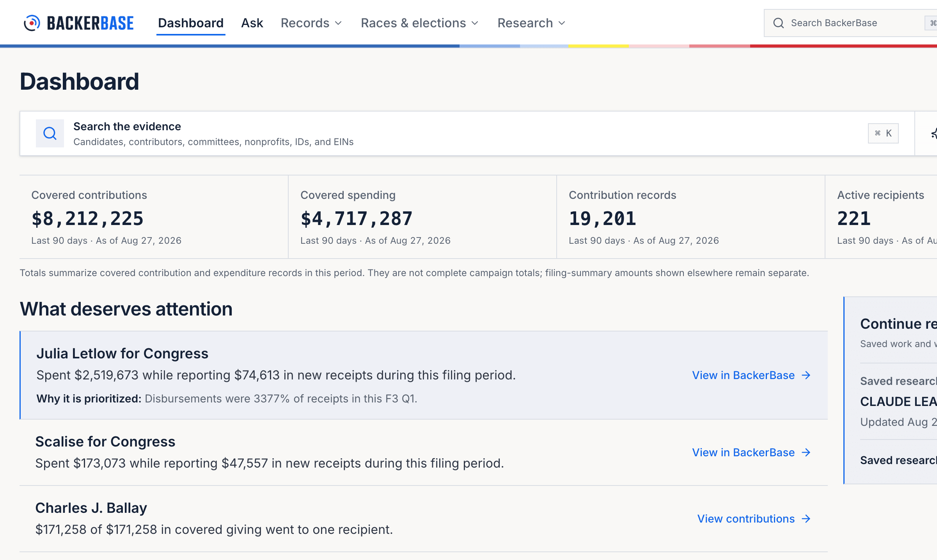
Task: Click the Covered spending value $4,717,287
Action: click(357, 218)
